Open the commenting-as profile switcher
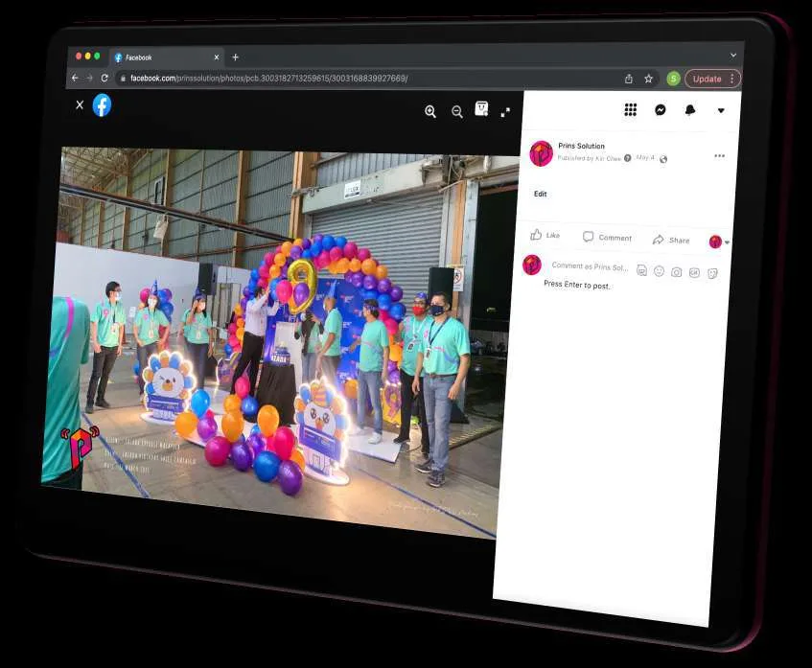Screen dimensions: 812x668 719,242
